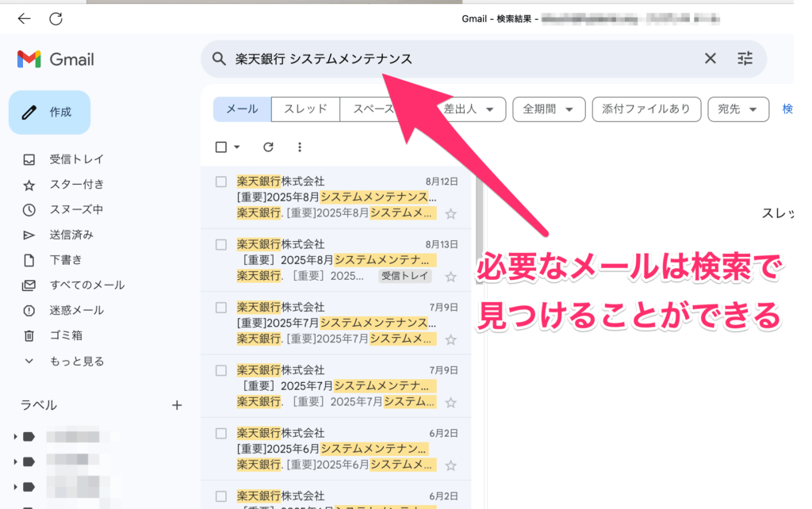The image size is (812, 509).
Task: Open the 8月13日 email subject ［重要］2025年8月システムメンテナ
Action: (x=336, y=260)
